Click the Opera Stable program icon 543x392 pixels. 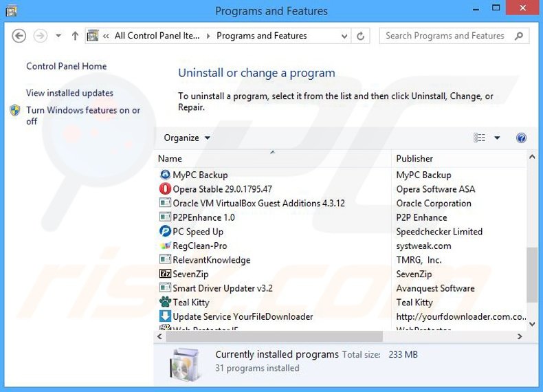tap(165, 188)
